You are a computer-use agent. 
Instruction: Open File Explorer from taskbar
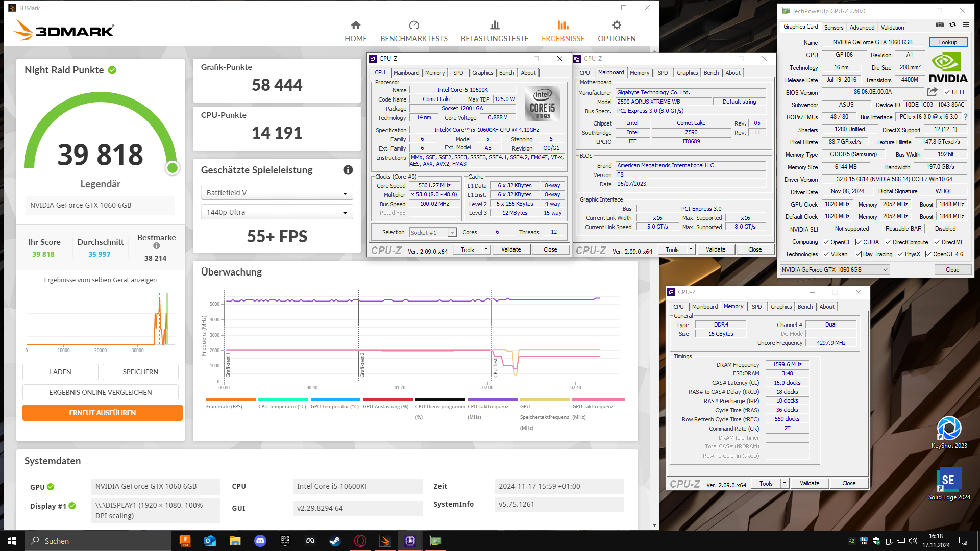235,541
